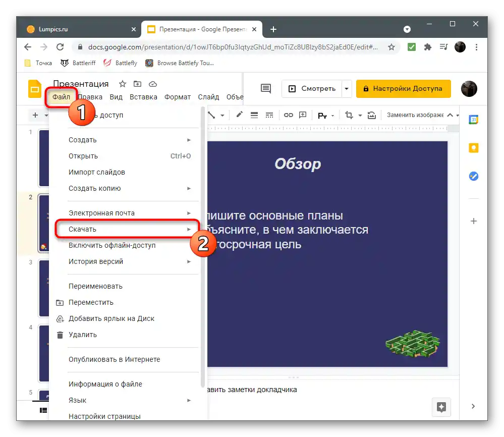Expand the Создать submenu
This screenshot has width=504, height=437.
click(x=189, y=140)
